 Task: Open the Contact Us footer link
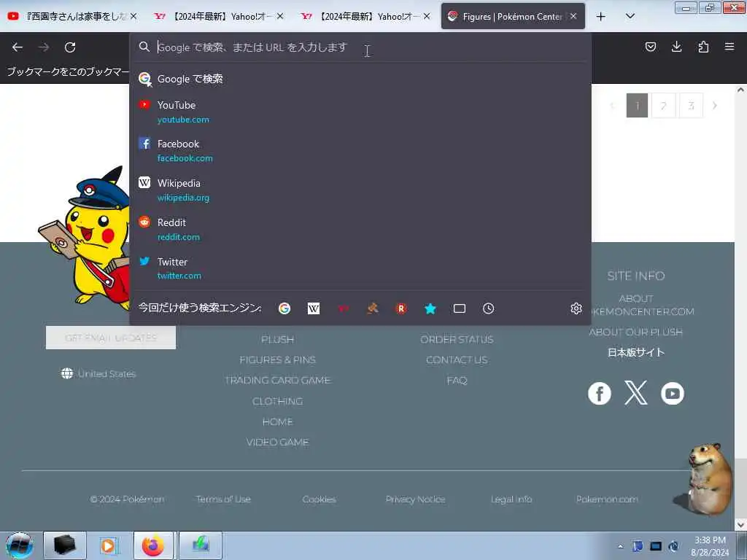(457, 360)
